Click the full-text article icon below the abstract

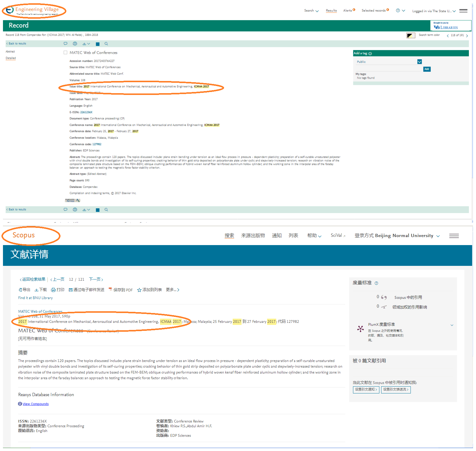coord(73,200)
